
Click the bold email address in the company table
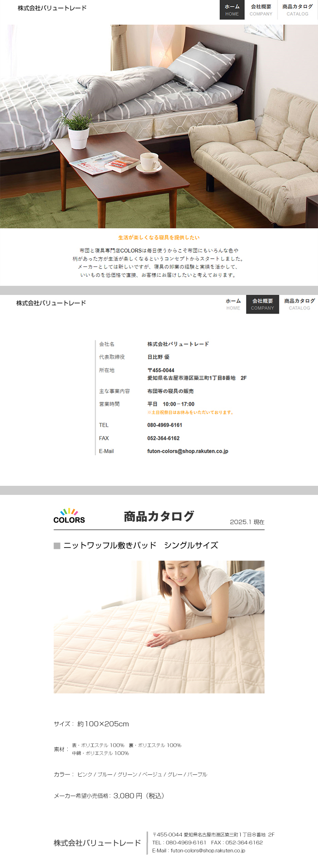coord(188,451)
